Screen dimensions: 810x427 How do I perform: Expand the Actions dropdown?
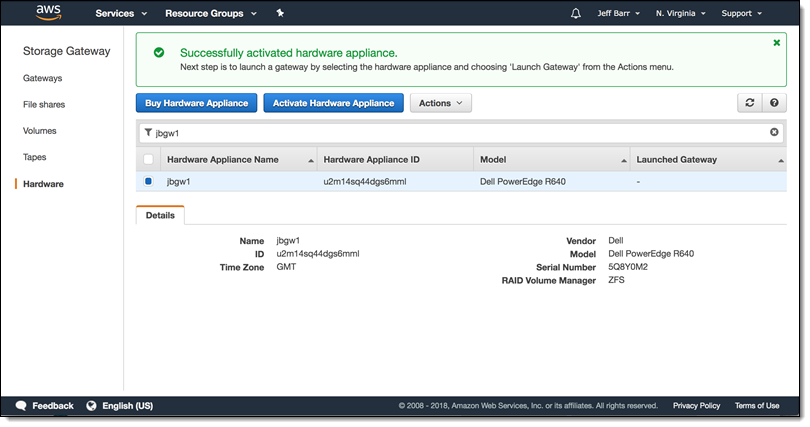pyautogui.click(x=440, y=103)
